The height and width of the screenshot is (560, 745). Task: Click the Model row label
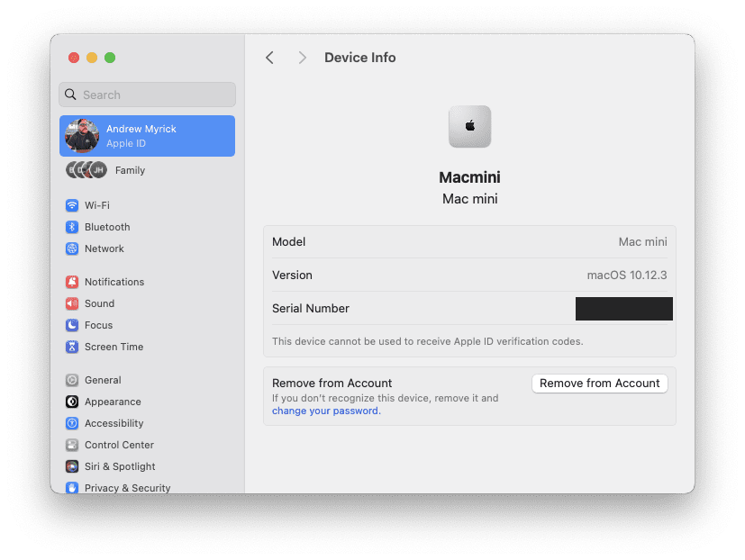click(x=289, y=242)
